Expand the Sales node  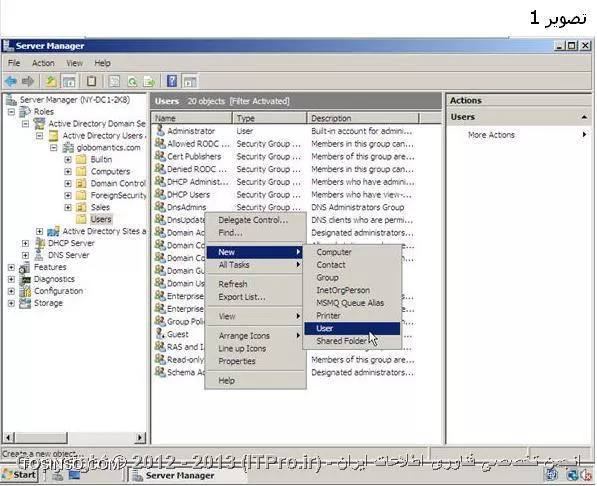[x=68, y=207]
